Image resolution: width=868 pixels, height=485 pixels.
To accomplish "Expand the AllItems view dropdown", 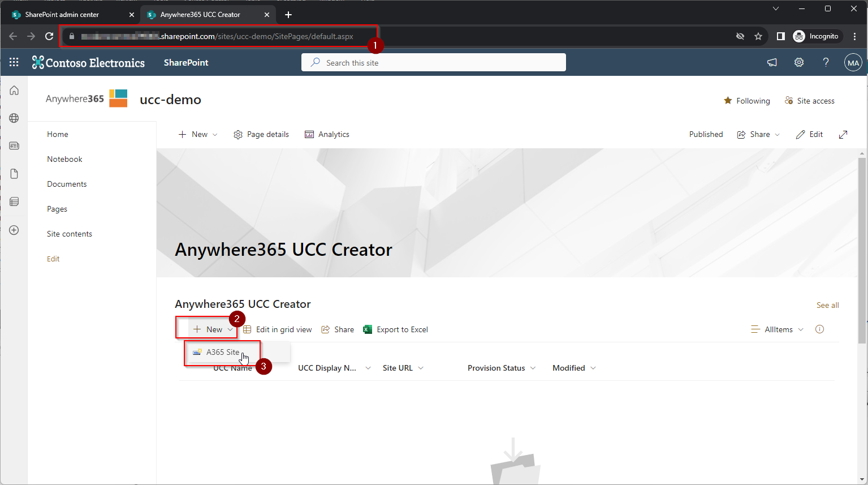I will pyautogui.click(x=778, y=329).
